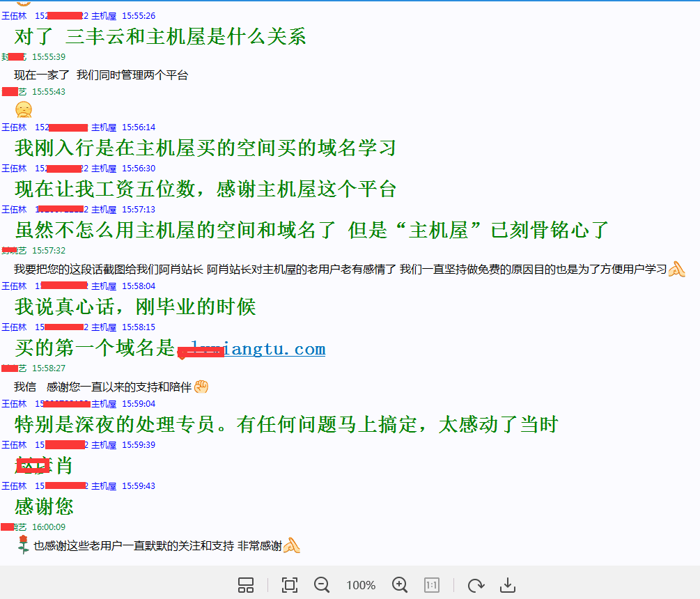This screenshot has width=700, height=599.
Task: Click the sad face emoji sent at 15:55:43
Action: point(24,109)
